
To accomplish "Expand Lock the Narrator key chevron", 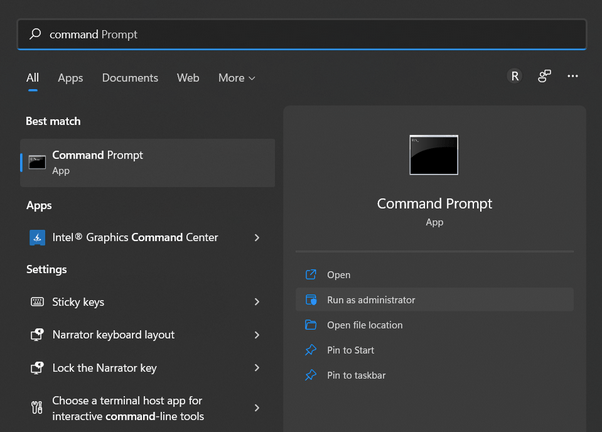I will click(x=257, y=368).
